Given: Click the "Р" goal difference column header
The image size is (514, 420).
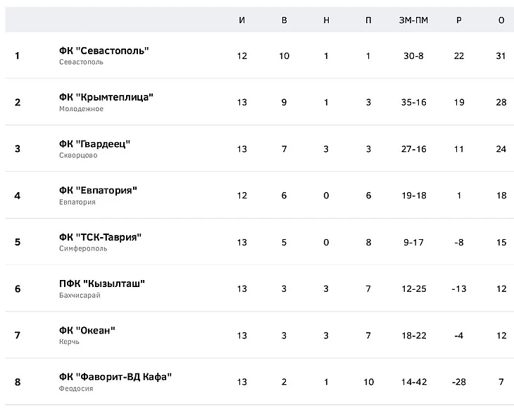Looking at the screenshot, I should coord(459,20).
